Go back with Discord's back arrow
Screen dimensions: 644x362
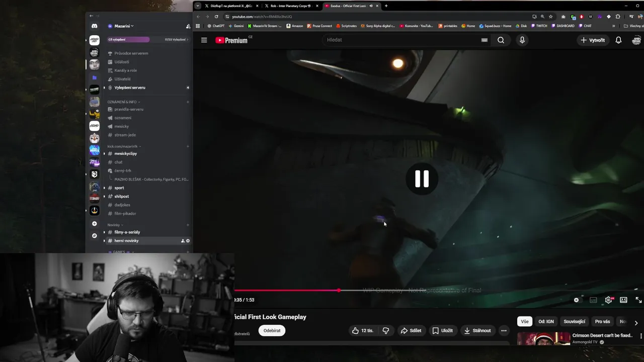[91, 16]
